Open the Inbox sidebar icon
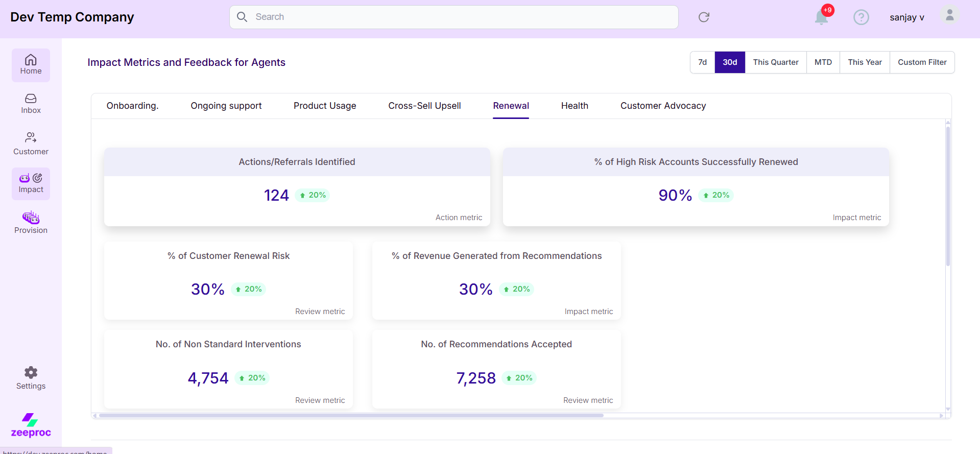 (x=31, y=104)
